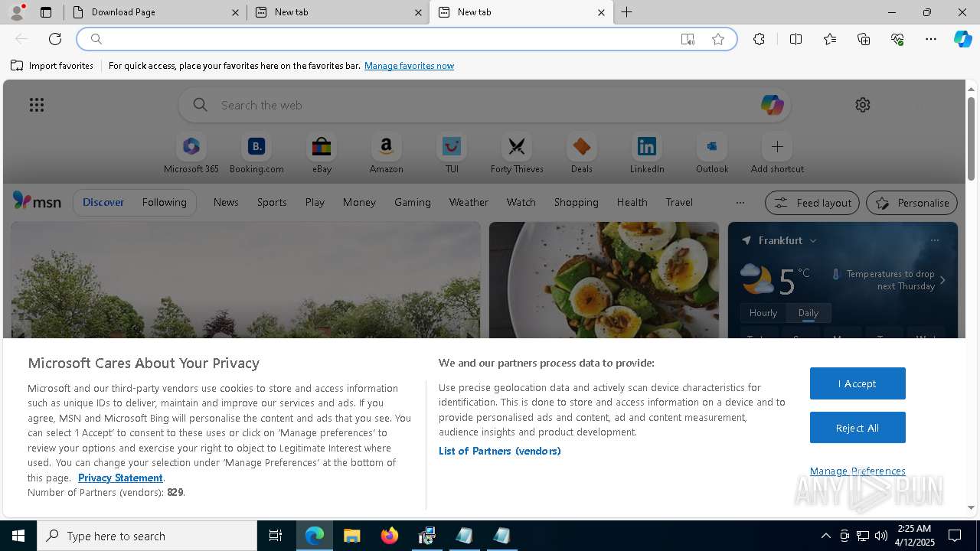Select Following feed tab

click(164, 202)
